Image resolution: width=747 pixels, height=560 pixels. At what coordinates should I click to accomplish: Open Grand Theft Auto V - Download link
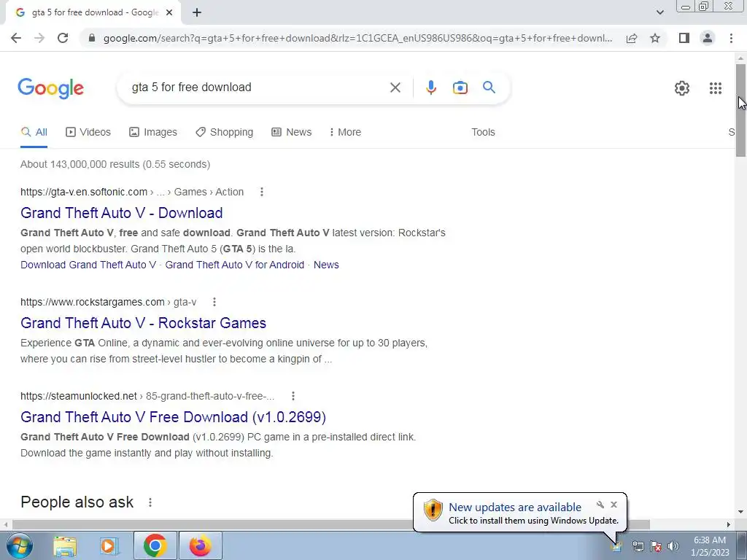tap(122, 213)
